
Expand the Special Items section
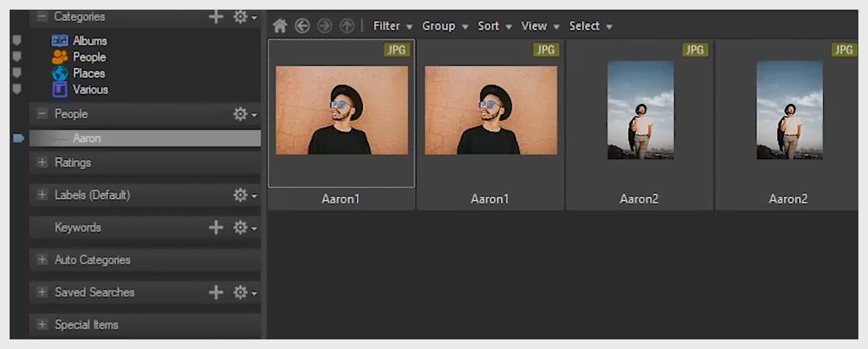tap(42, 325)
